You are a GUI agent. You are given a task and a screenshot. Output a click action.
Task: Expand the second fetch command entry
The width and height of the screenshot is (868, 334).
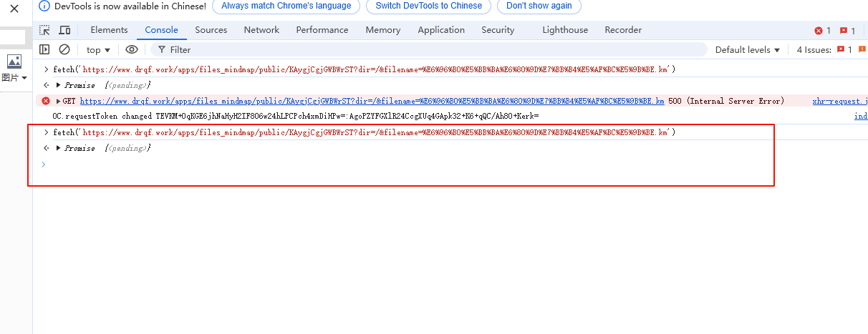pyautogui.click(x=47, y=132)
